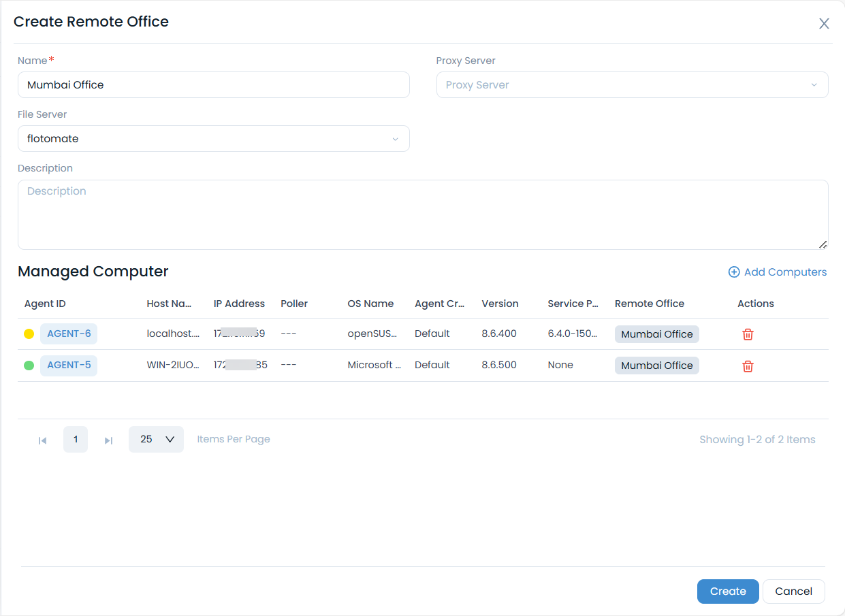Screen dimensions: 845x616
Task: Delete the AGENT-6 row with trash icon
Action: (748, 334)
